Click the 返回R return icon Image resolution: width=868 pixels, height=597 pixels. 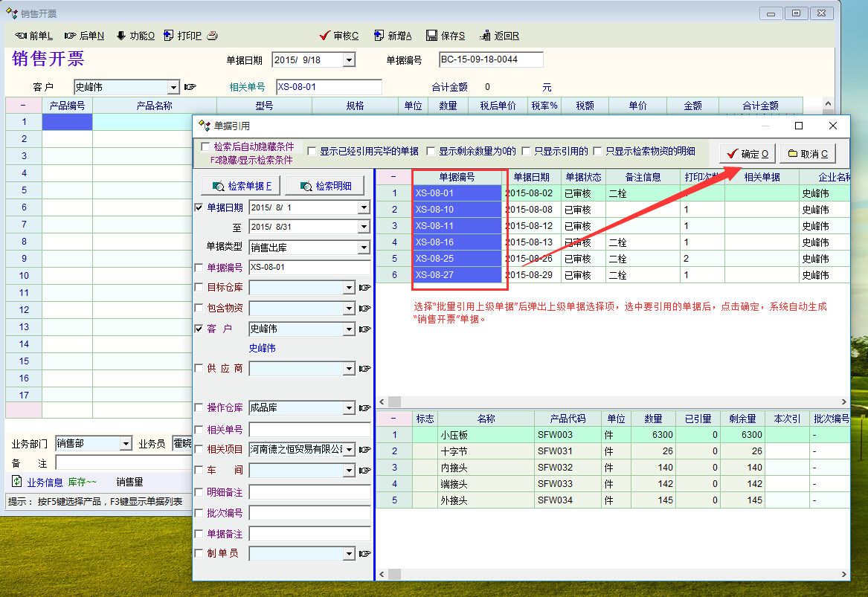pos(486,36)
